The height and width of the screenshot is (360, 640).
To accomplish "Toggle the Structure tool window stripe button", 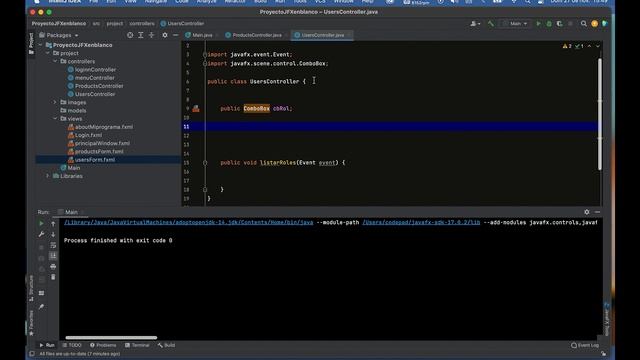I will pos(31,288).
